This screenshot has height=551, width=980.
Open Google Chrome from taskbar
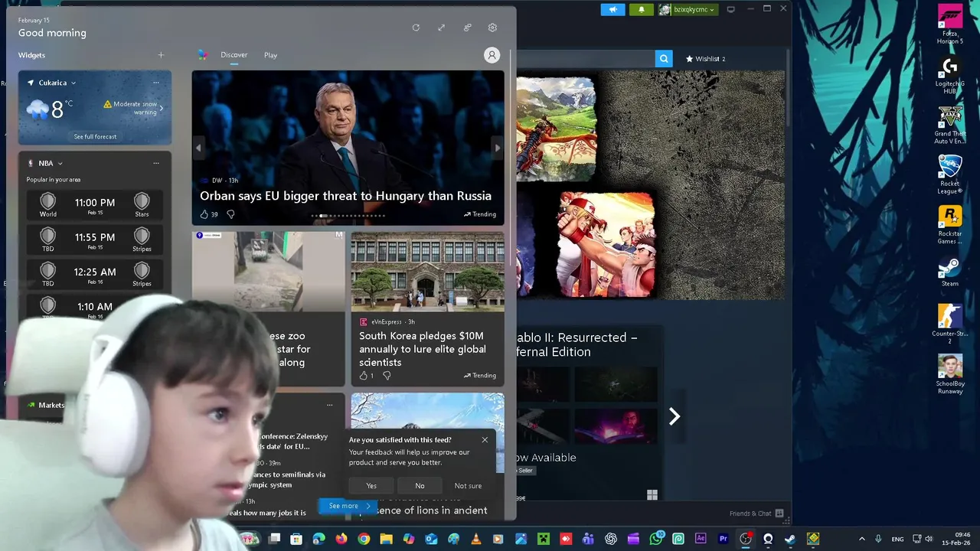point(364,539)
